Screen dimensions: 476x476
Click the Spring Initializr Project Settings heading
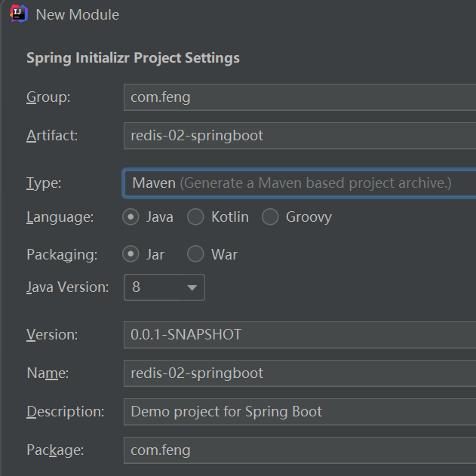point(133,58)
